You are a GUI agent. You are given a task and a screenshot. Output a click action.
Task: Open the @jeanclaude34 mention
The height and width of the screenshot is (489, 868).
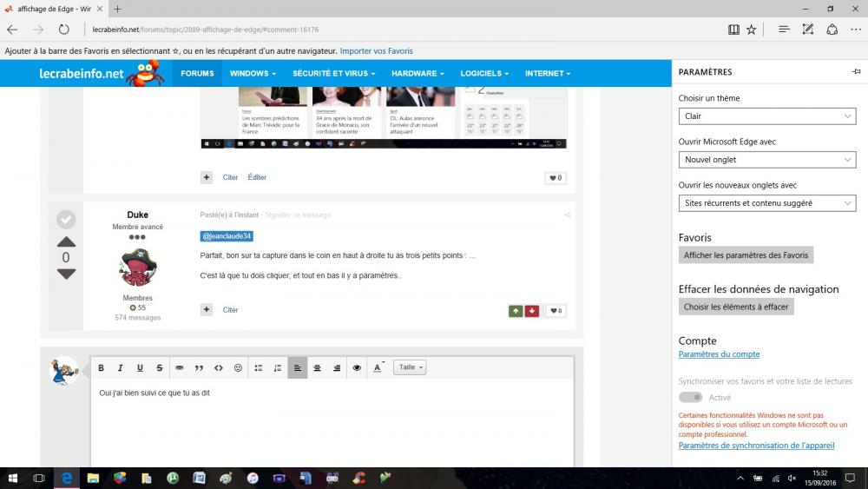[227, 236]
